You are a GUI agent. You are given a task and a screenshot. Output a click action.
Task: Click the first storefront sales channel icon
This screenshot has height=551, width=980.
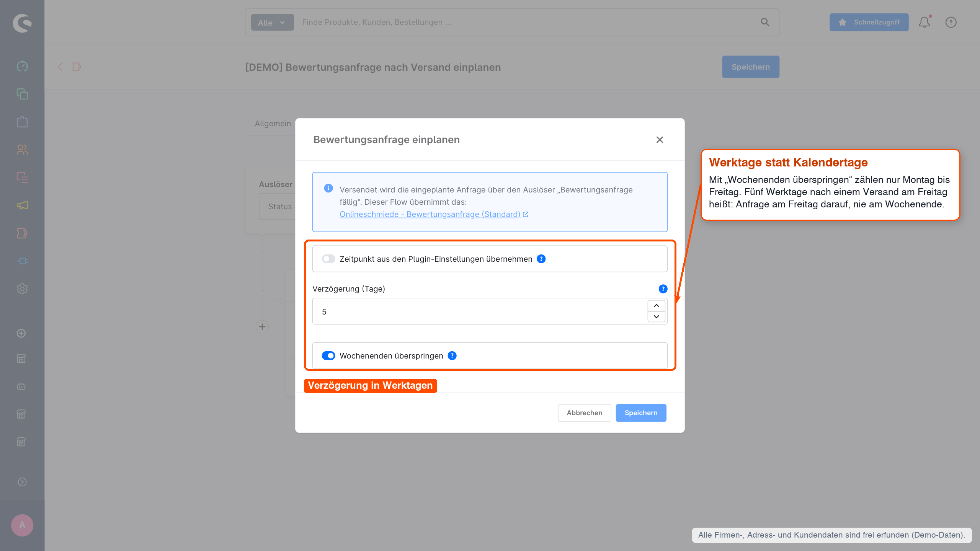tap(21, 359)
